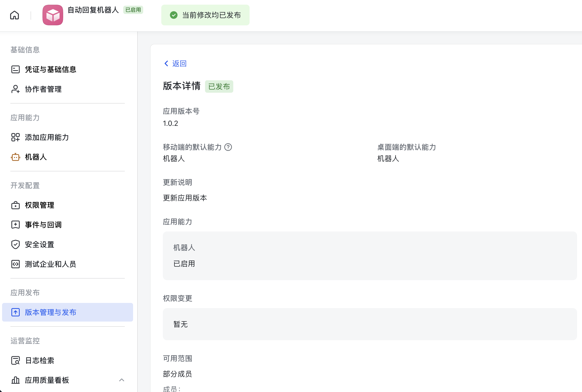Collapse the 应用质量看板 section
Screen dimensions: 582x392
122,380
